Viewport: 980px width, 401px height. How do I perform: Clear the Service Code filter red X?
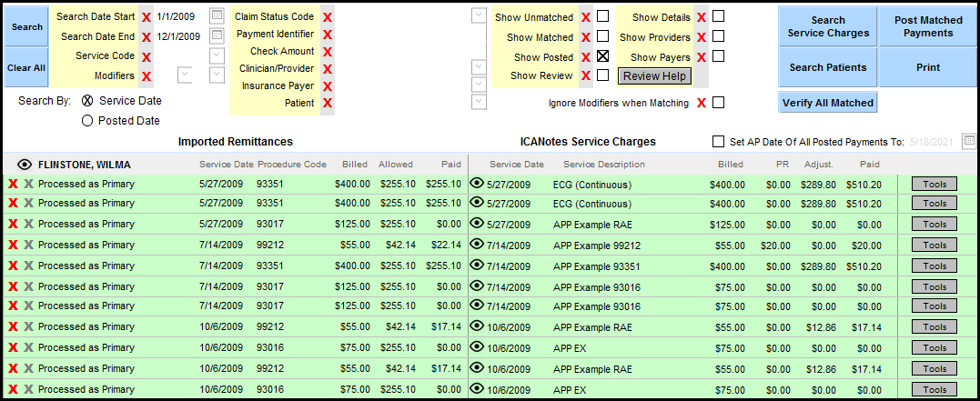click(146, 56)
